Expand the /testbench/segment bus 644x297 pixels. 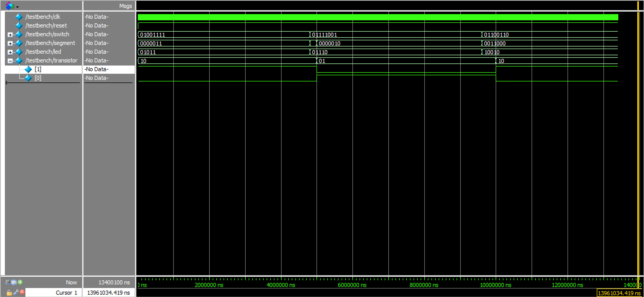(x=10, y=43)
